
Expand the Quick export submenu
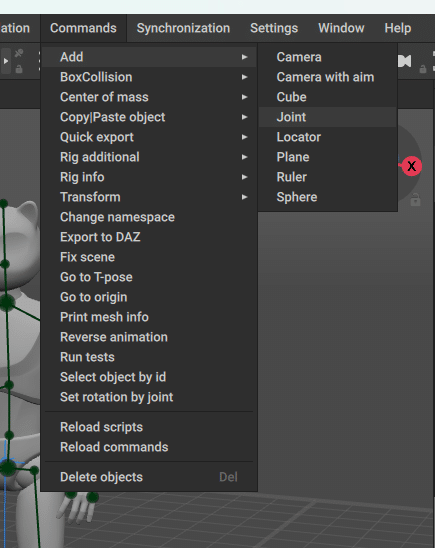pos(149,137)
